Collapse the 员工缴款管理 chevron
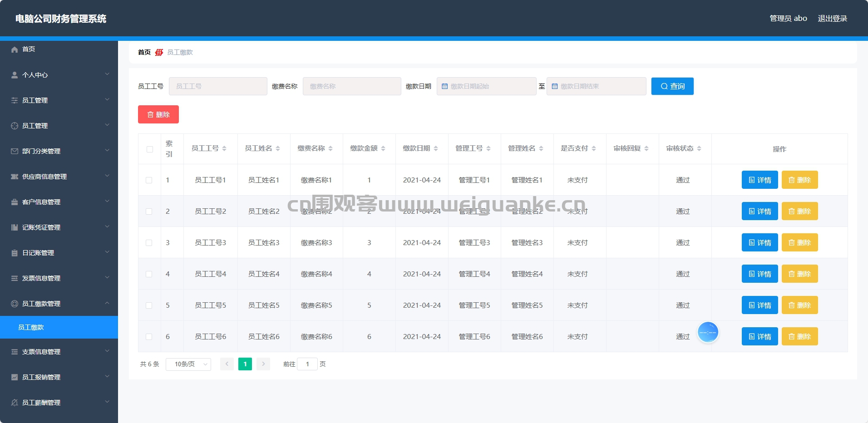Viewport: 868px width, 423px height. point(107,303)
